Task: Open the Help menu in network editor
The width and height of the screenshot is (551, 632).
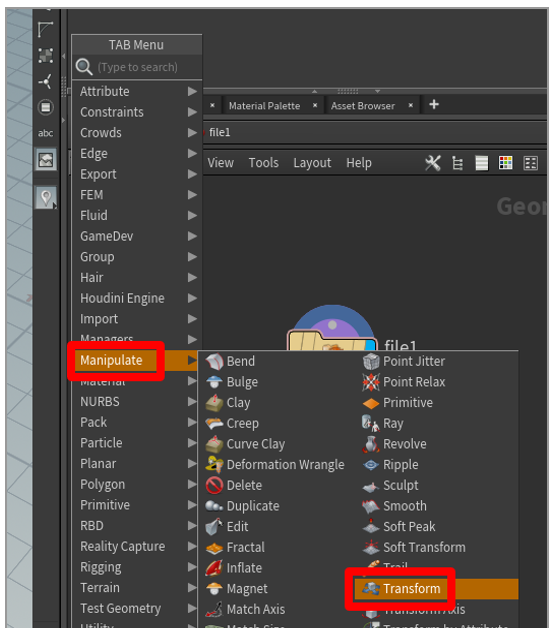Action: coord(359,163)
